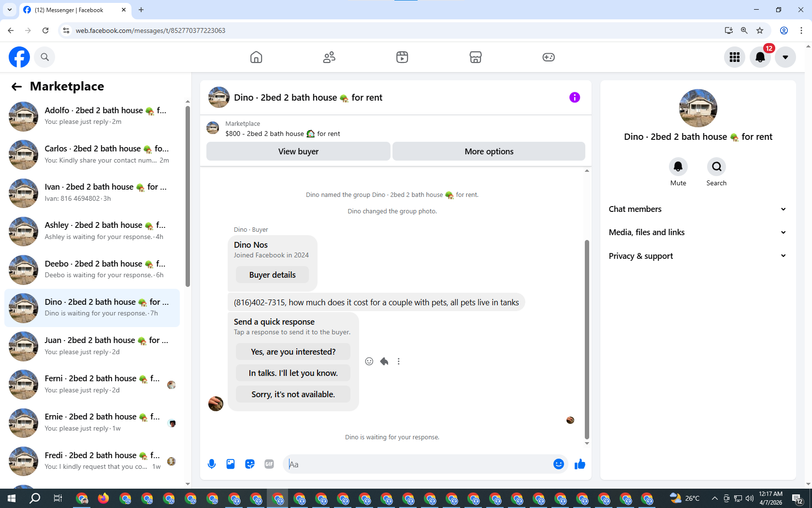React to the message with the smiley icon
This screenshot has height=508, width=812.
tap(369, 361)
